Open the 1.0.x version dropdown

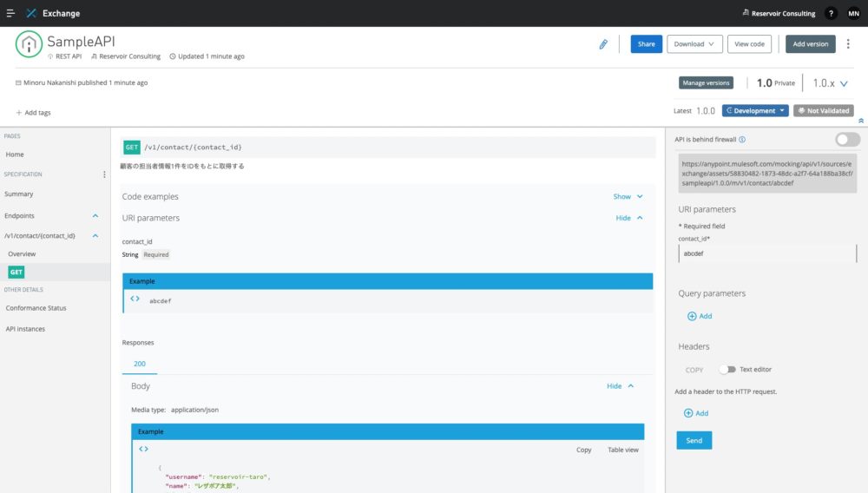point(831,83)
